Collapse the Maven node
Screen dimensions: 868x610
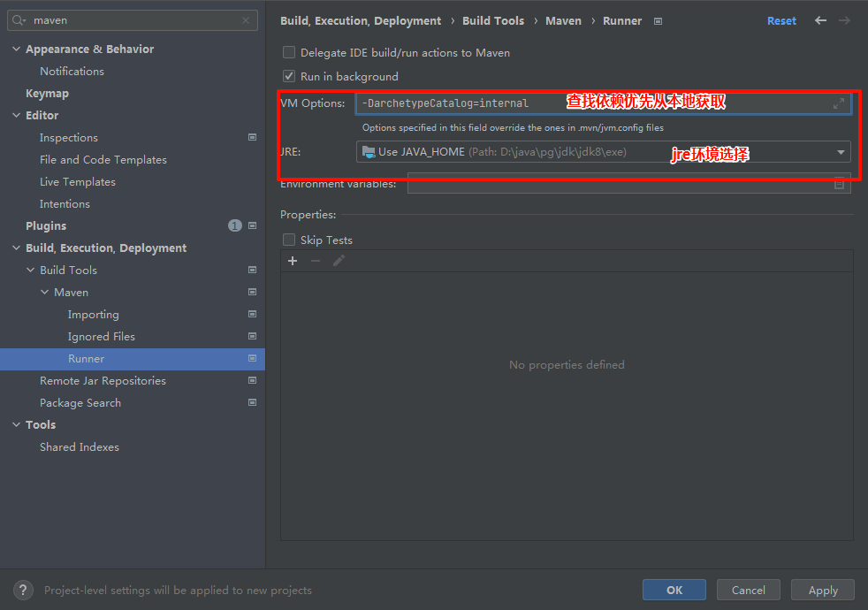[x=44, y=293]
